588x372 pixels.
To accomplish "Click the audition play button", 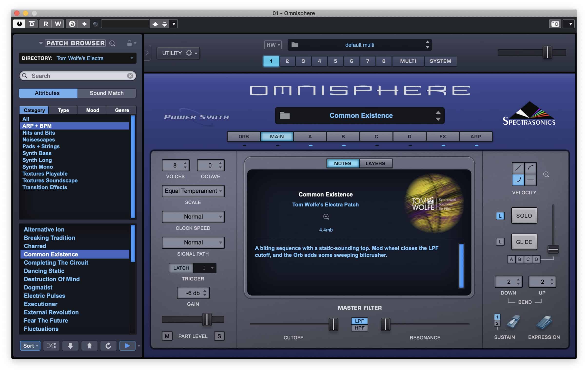I will coord(127,346).
